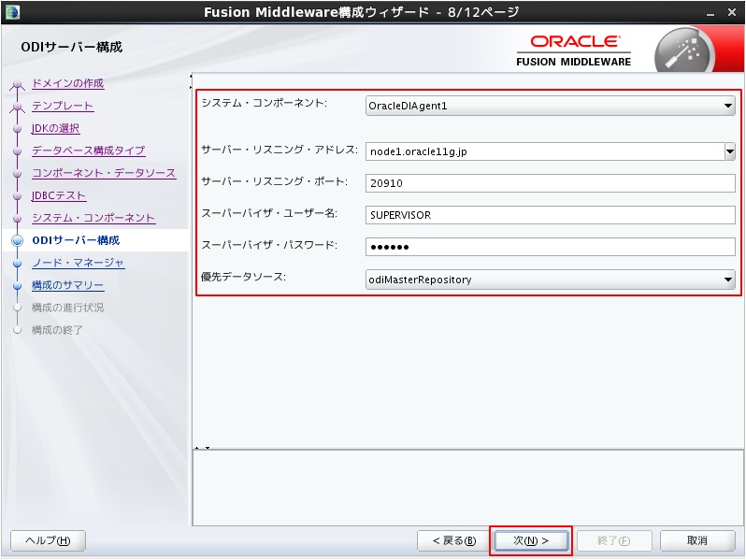
Task: Go to JDKの選択 step
Action: point(55,128)
